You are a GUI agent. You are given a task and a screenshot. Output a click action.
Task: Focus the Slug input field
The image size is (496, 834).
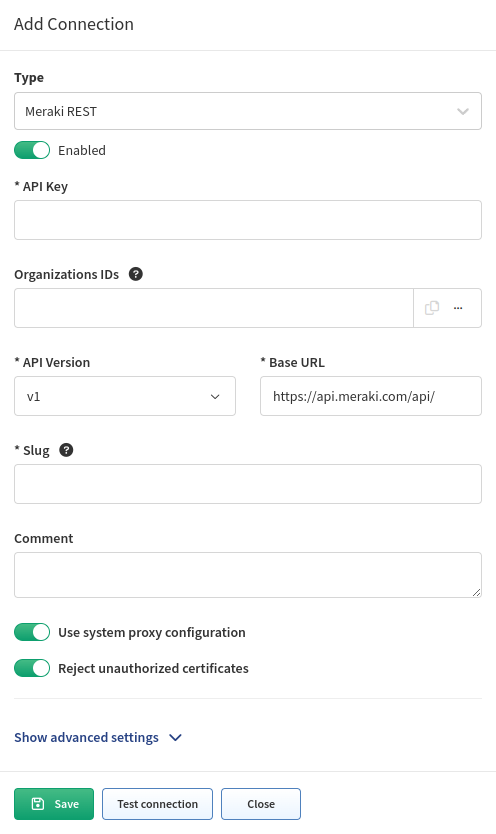click(x=248, y=484)
